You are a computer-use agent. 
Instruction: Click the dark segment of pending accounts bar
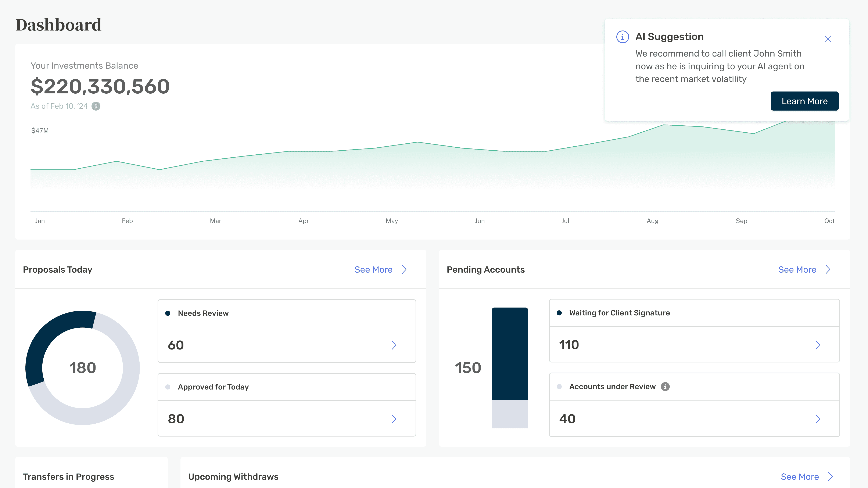[x=510, y=354]
